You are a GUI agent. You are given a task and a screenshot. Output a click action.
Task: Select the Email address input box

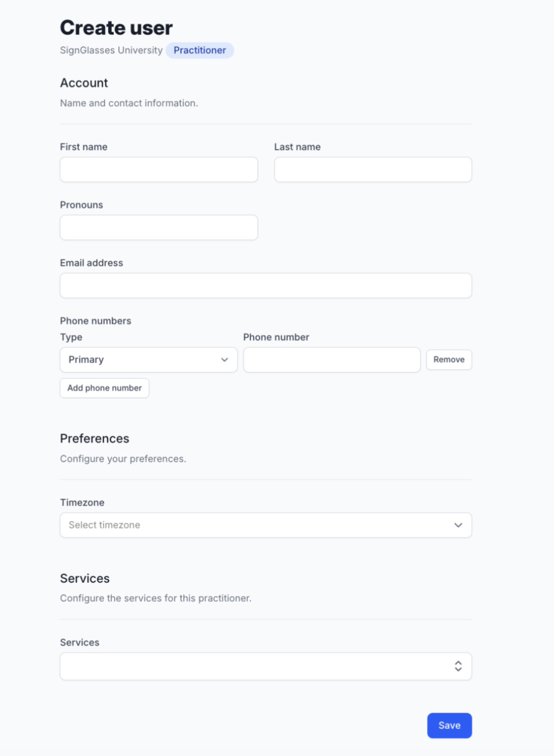pyautogui.click(x=266, y=285)
